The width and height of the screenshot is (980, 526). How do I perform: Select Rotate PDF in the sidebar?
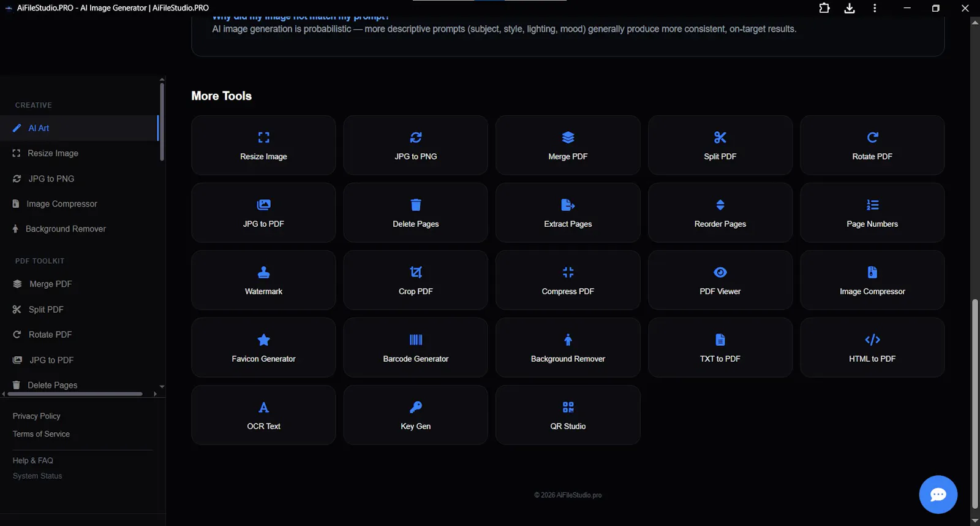(79, 334)
